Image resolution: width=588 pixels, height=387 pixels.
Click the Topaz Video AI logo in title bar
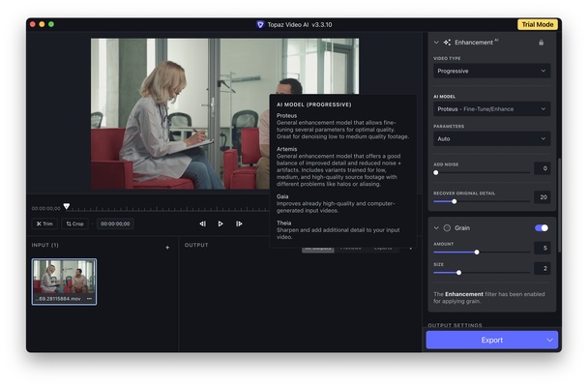[x=260, y=25]
